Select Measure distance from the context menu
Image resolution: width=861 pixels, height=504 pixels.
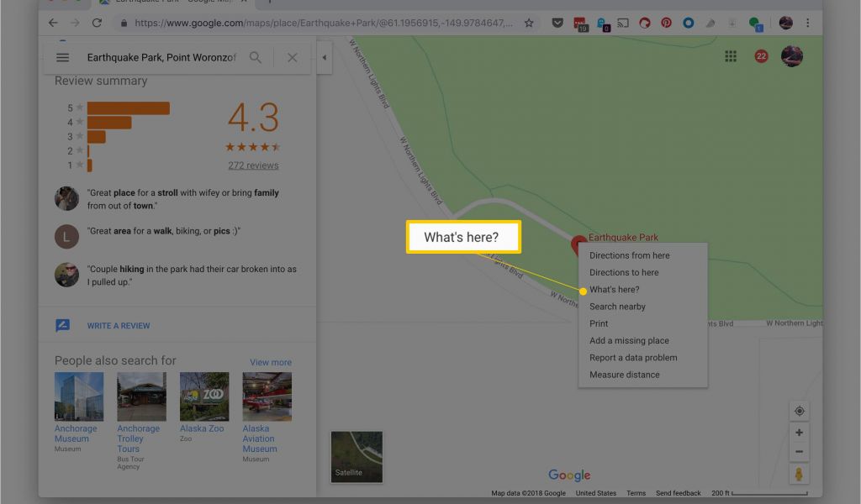coord(625,375)
